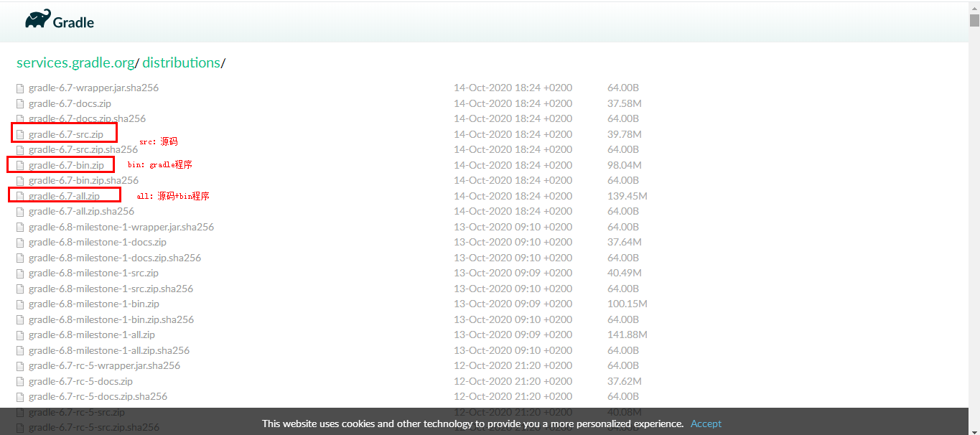Select the 37.58M size of gradle-6.7-docs.zip
980x435 pixels.
pos(625,103)
